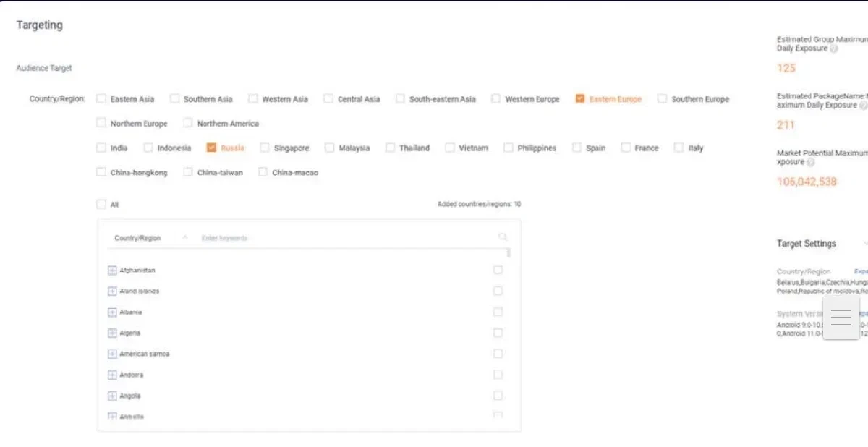Select the Andorra row checkbox
Viewport: 868px width, 447px height.
pyautogui.click(x=498, y=375)
